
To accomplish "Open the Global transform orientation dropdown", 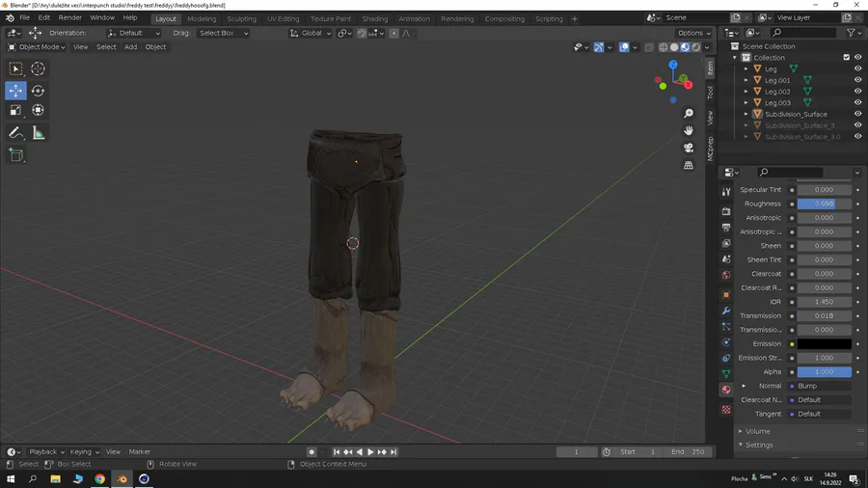I will (310, 33).
